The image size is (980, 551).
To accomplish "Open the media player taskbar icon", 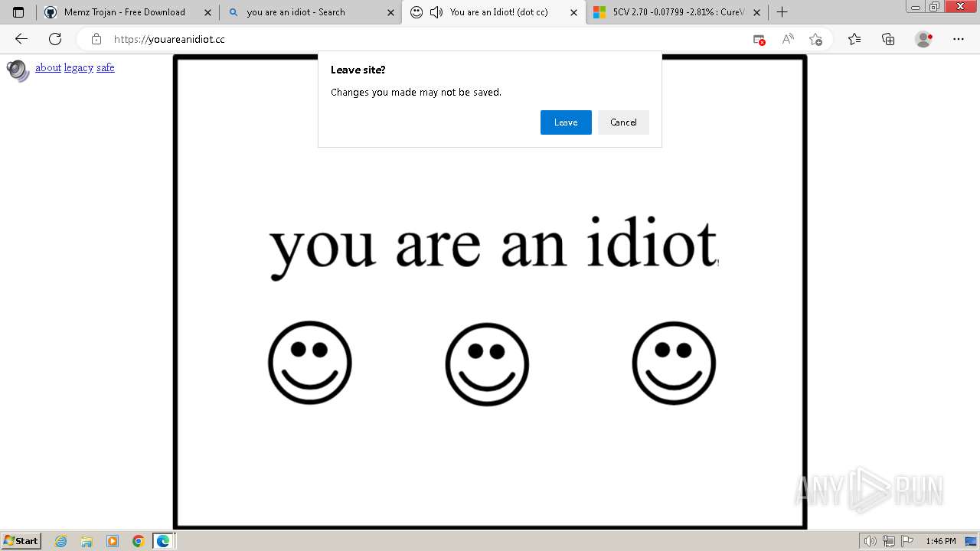I will pyautogui.click(x=113, y=541).
